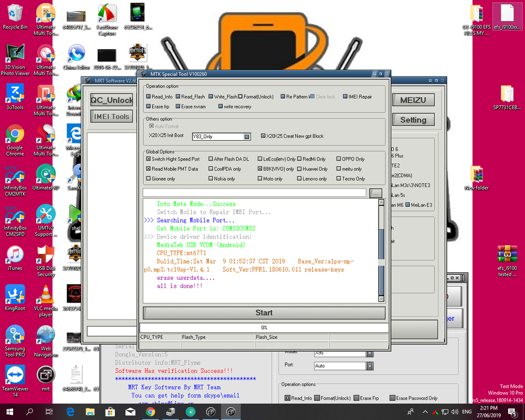Image resolution: width=525 pixels, height=420 pixels.
Task: Launch 3uTools from the desktop
Action: (15, 97)
